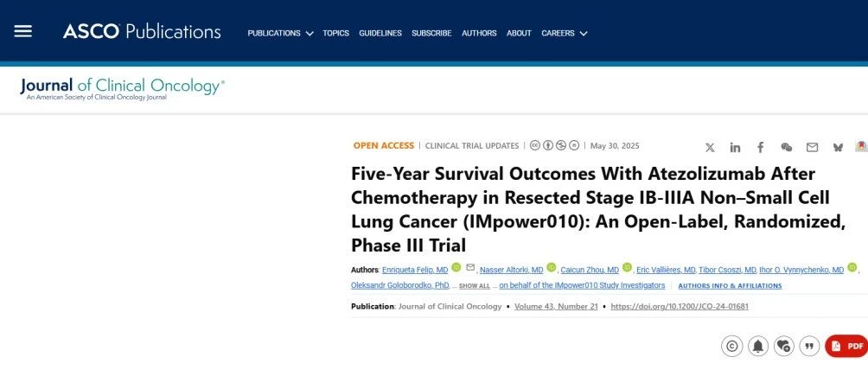
Task: Share article by email envelope icon
Action: coord(812,147)
